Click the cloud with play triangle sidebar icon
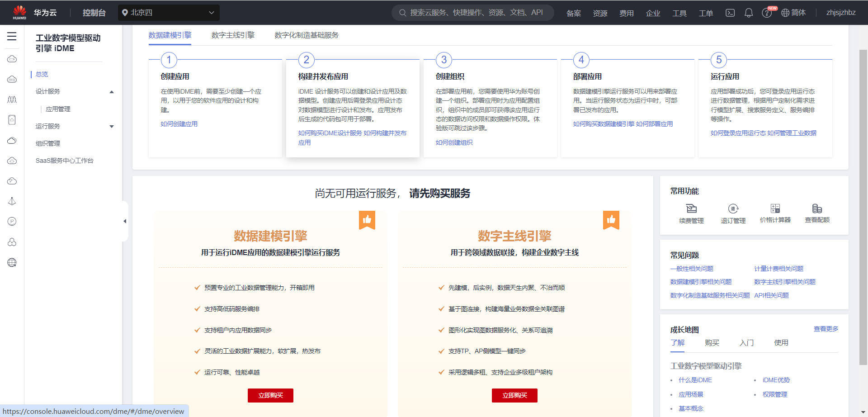Image resolution: width=868 pixels, height=417 pixels. 12,181
